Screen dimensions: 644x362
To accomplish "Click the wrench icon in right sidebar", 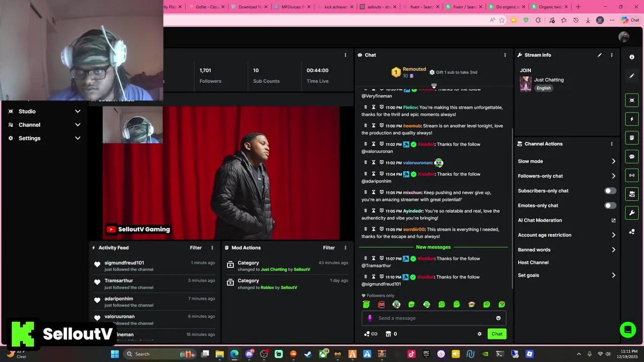I will [632, 213].
